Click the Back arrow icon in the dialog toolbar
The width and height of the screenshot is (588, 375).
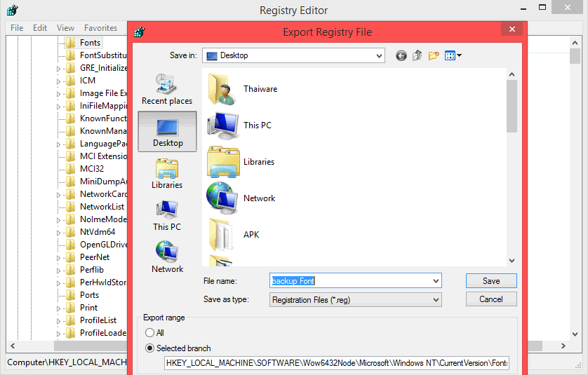click(401, 56)
